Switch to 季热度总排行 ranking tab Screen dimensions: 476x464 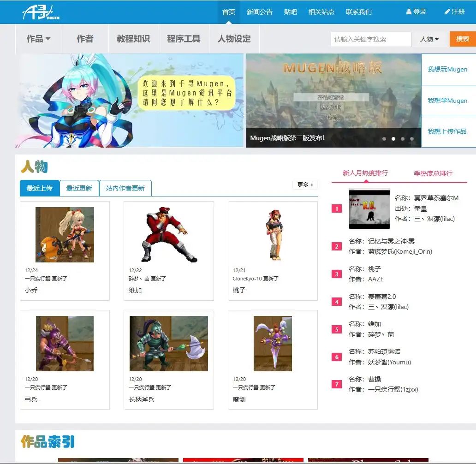pyautogui.click(x=433, y=173)
